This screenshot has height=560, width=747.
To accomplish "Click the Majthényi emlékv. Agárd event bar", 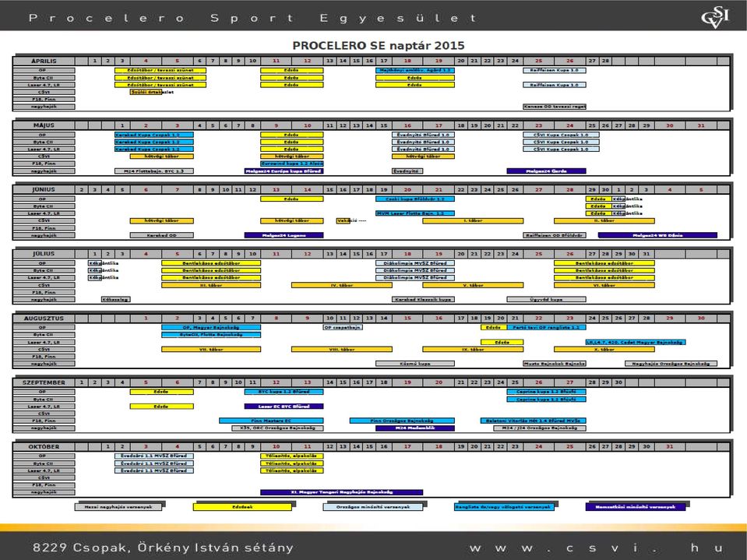I will click(x=415, y=70).
